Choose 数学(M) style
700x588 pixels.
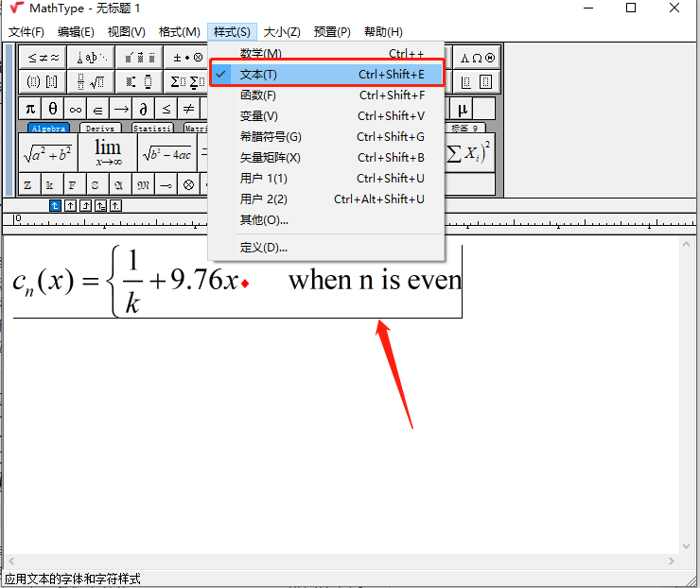326,53
